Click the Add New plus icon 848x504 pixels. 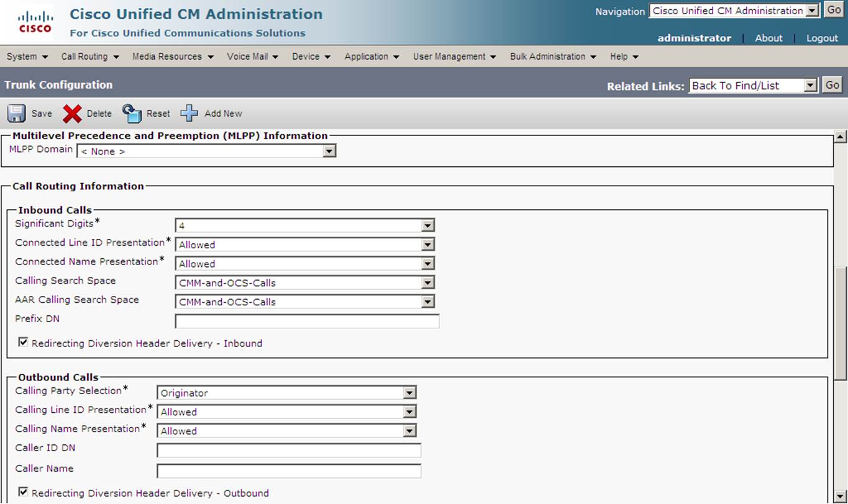(189, 114)
